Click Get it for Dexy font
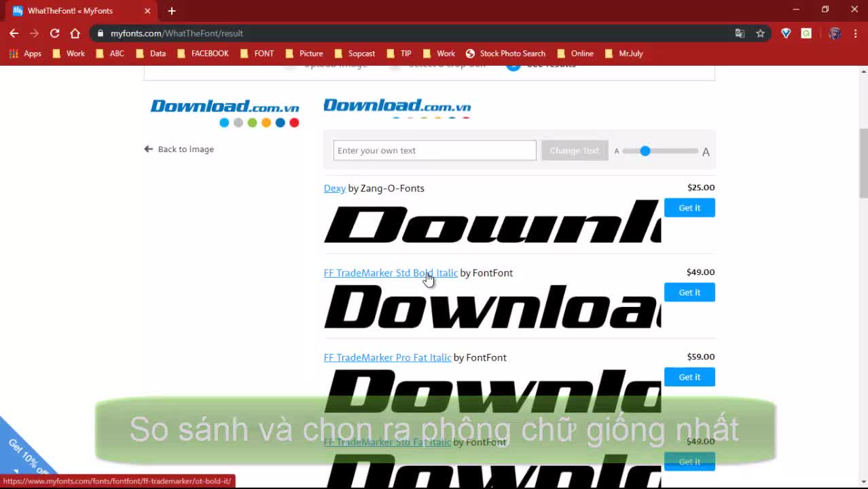Viewport: 868px width, 489px height. pyautogui.click(x=689, y=208)
